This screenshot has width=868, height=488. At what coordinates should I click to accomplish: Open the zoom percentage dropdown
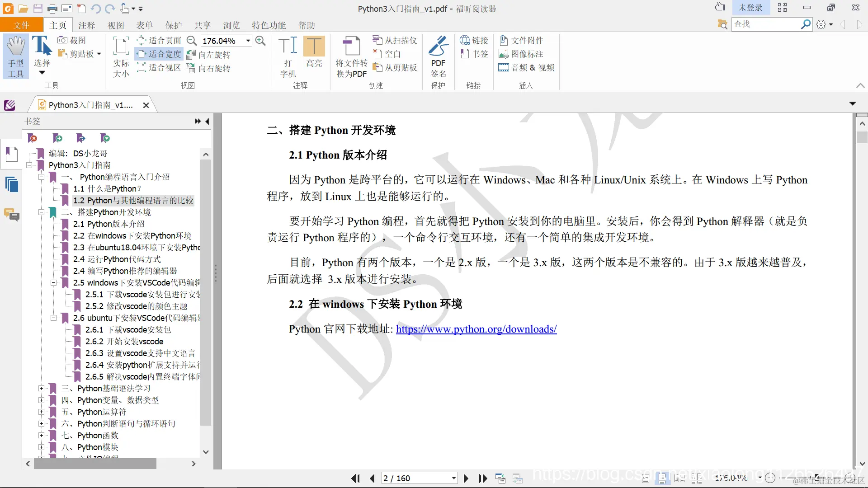tap(248, 41)
